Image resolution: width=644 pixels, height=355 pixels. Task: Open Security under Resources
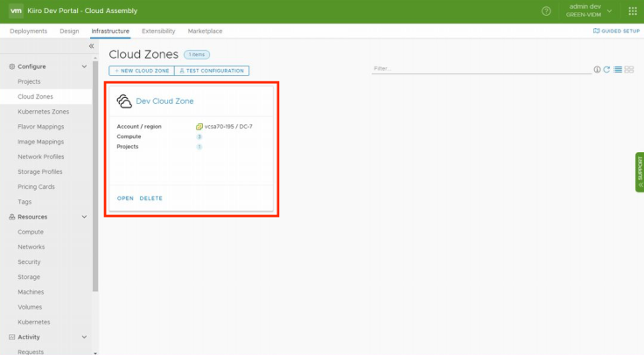(29, 261)
